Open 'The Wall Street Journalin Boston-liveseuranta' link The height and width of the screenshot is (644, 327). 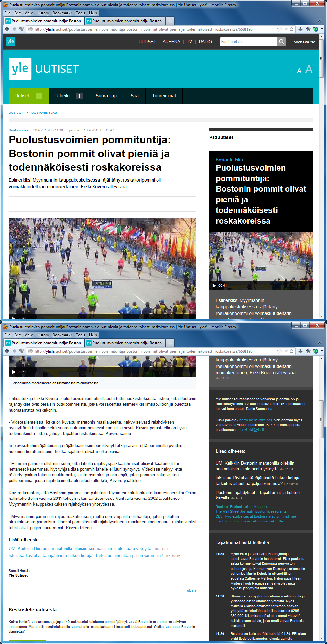(x=251, y=511)
